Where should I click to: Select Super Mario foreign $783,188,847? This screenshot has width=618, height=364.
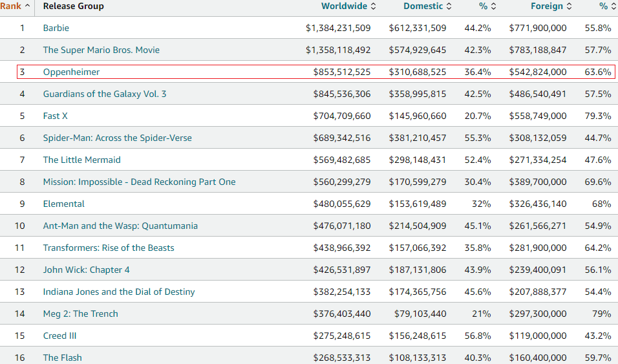(x=538, y=50)
